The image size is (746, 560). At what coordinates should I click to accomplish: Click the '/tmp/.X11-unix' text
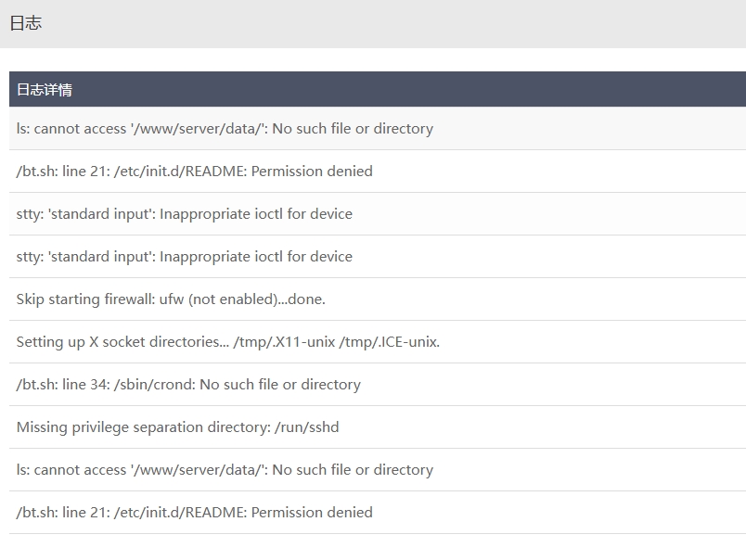point(284,342)
